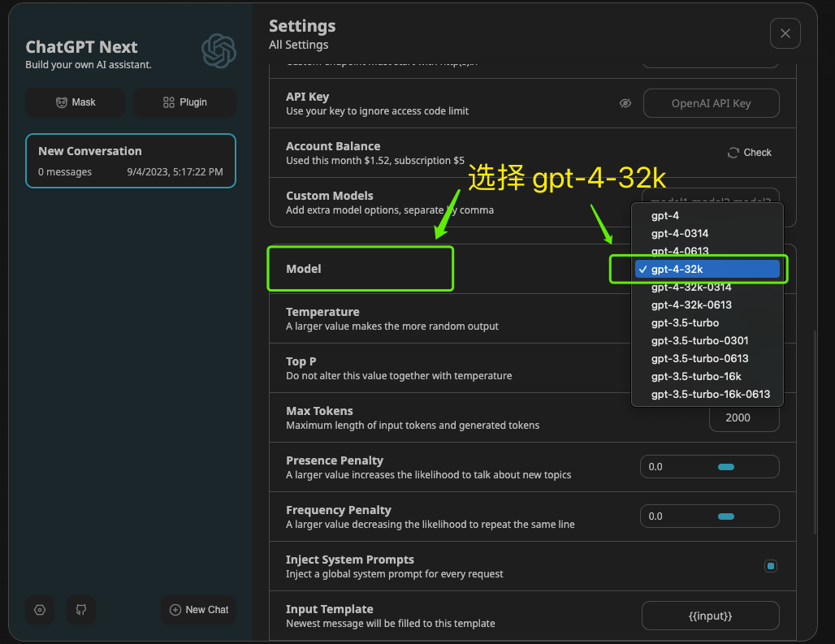Toggle API key visibility eye icon

pyautogui.click(x=625, y=103)
